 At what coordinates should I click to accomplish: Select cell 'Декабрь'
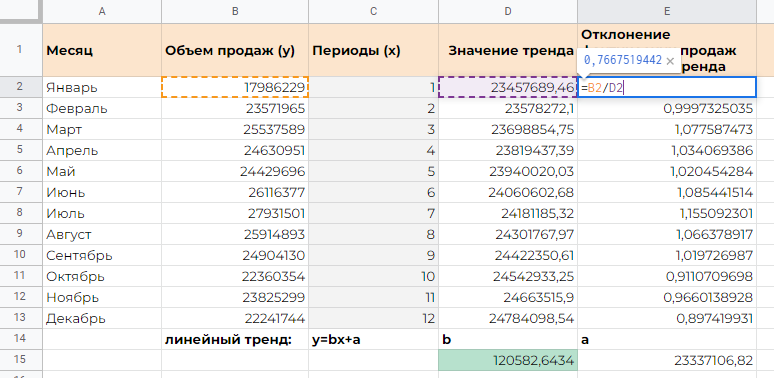tap(102, 318)
